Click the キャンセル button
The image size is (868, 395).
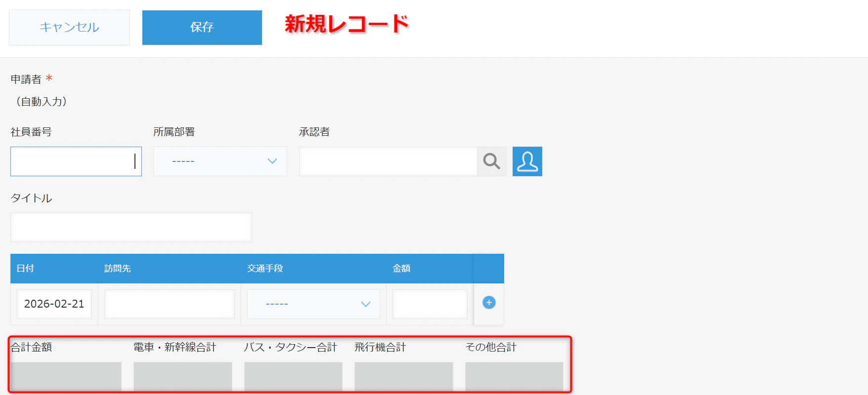tap(69, 28)
